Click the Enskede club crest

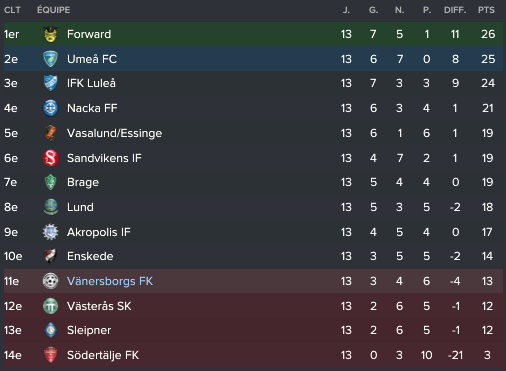pyautogui.click(x=51, y=256)
